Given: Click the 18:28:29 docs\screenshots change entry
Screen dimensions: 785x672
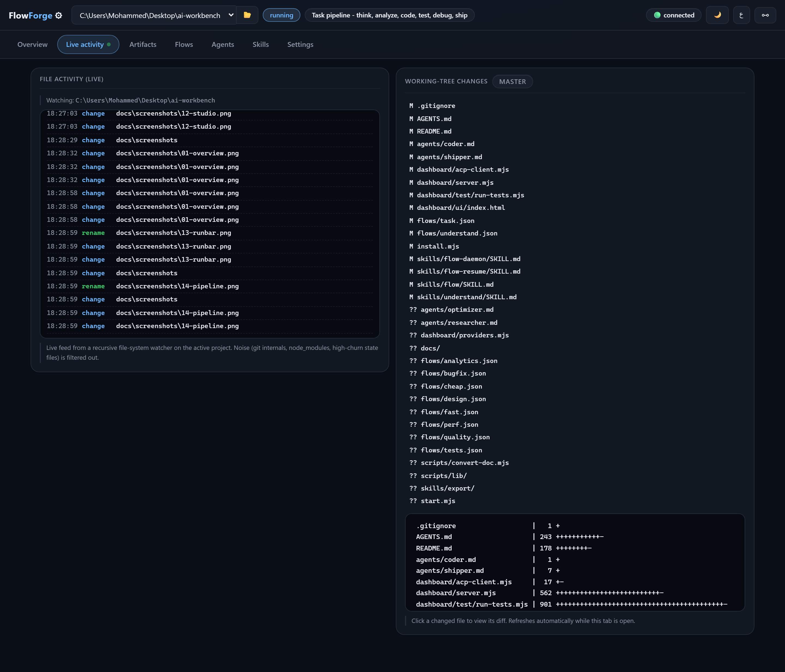Looking at the screenshot, I should 210,140.
